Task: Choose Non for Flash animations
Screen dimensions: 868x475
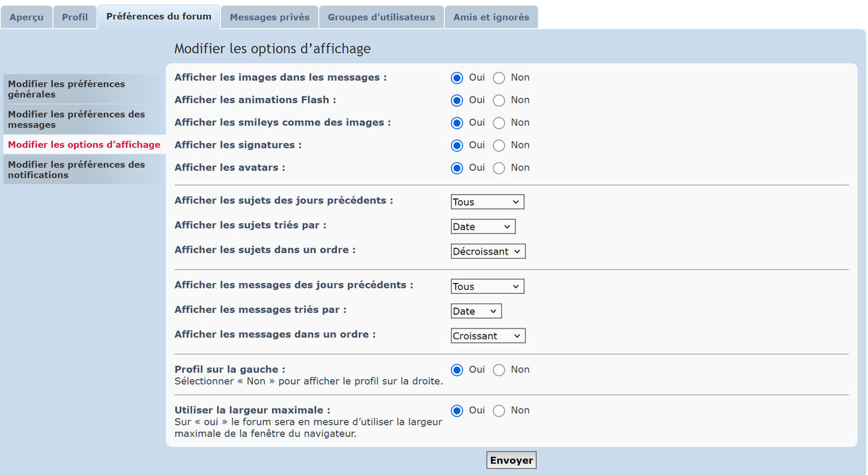Action: 499,100
